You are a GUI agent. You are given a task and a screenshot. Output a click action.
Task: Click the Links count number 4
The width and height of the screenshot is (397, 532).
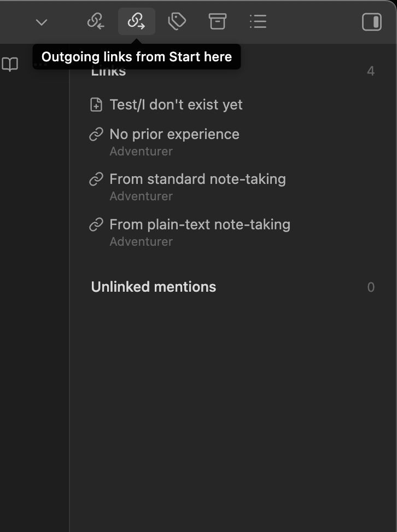(371, 71)
